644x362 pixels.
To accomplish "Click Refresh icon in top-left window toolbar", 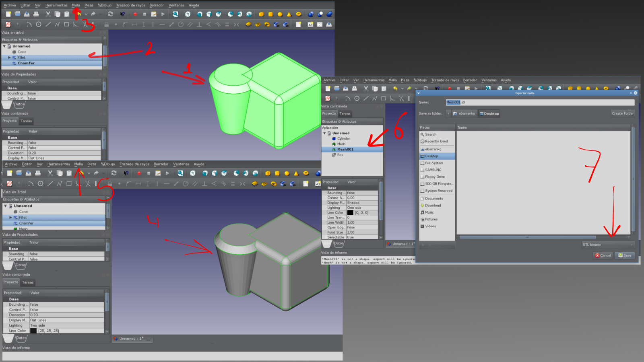I will point(110,14).
